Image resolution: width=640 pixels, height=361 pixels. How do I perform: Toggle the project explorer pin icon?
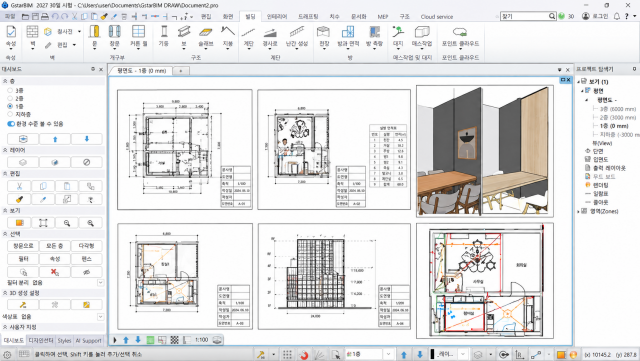click(x=634, y=69)
